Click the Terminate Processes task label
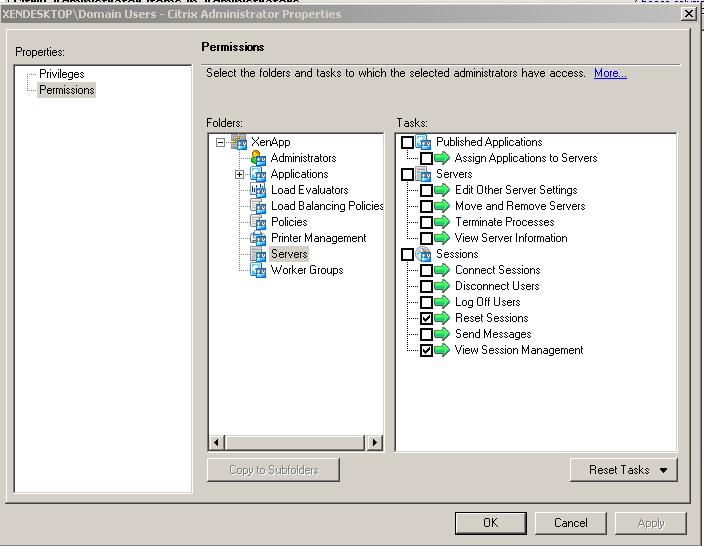 [505, 222]
